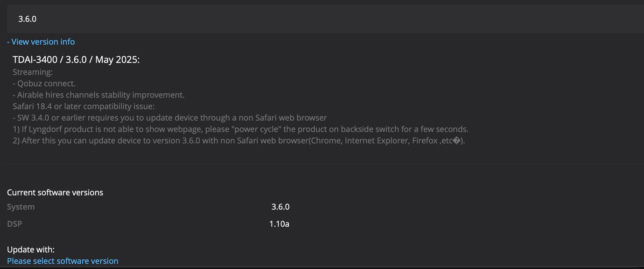Click the "DSP" row label
This screenshot has height=269, width=644.
tap(14, 224)
